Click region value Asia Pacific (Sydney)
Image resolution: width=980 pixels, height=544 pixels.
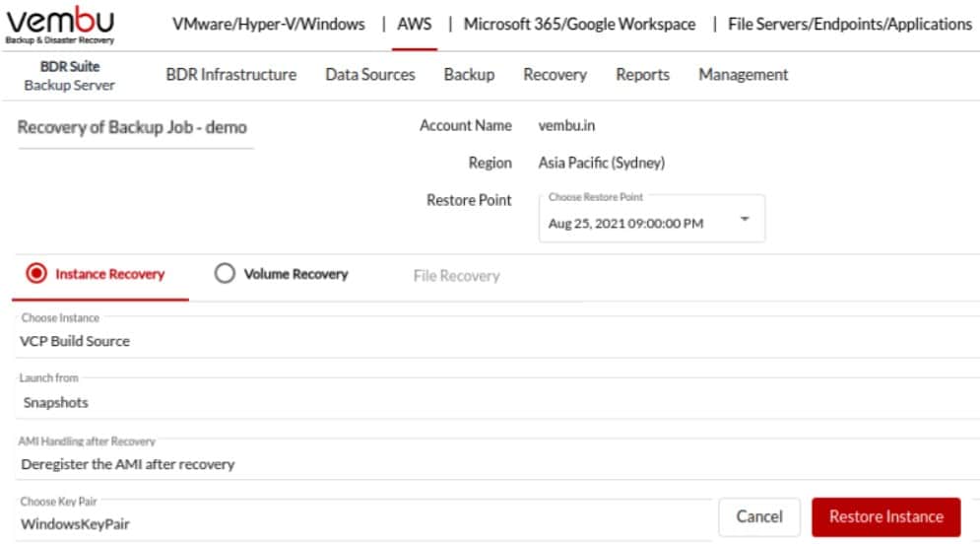click(601, 163)
